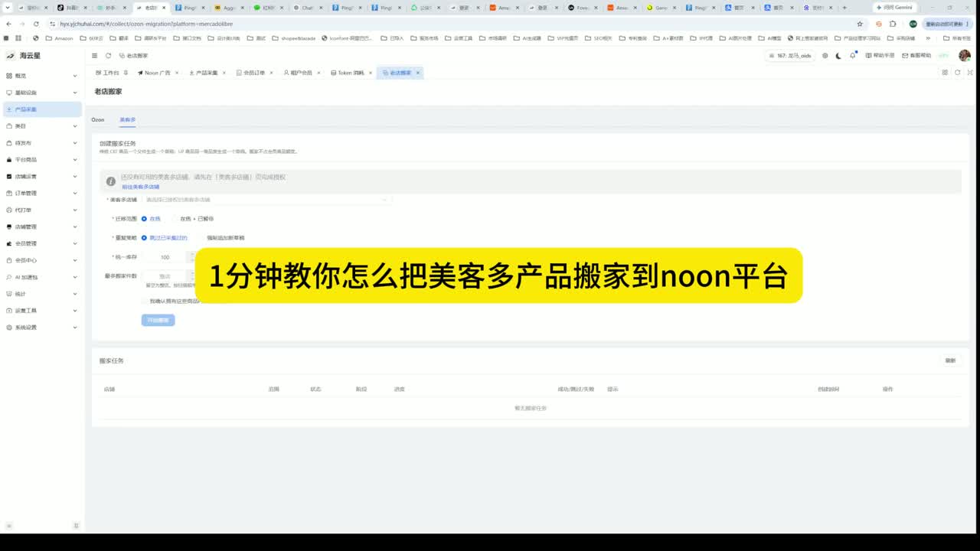Expand the 基础设施 sidebar menu
Screen dimensions: 980x551
(x=41, y=93)
